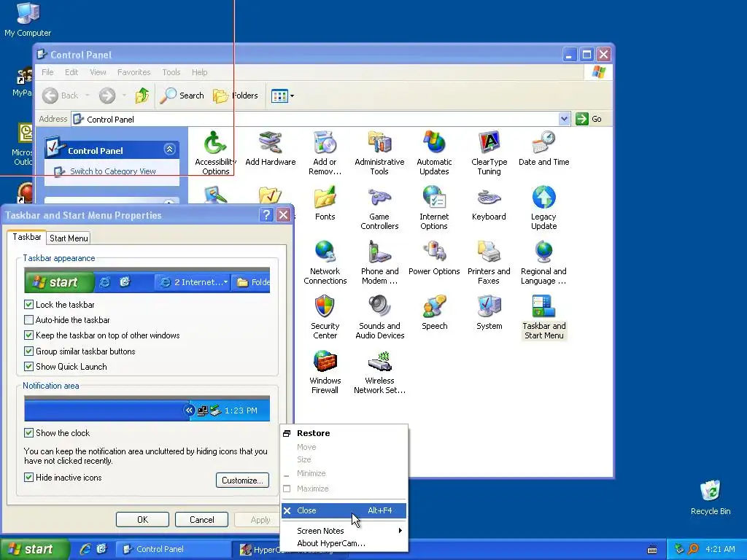Click the dialog Help question mark button

click(266, 215)
